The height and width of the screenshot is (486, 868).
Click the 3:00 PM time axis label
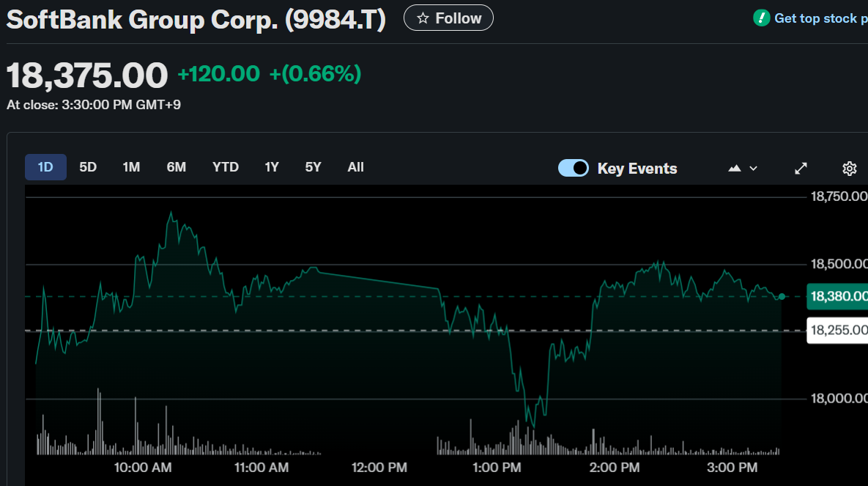(x=732, y=468)
